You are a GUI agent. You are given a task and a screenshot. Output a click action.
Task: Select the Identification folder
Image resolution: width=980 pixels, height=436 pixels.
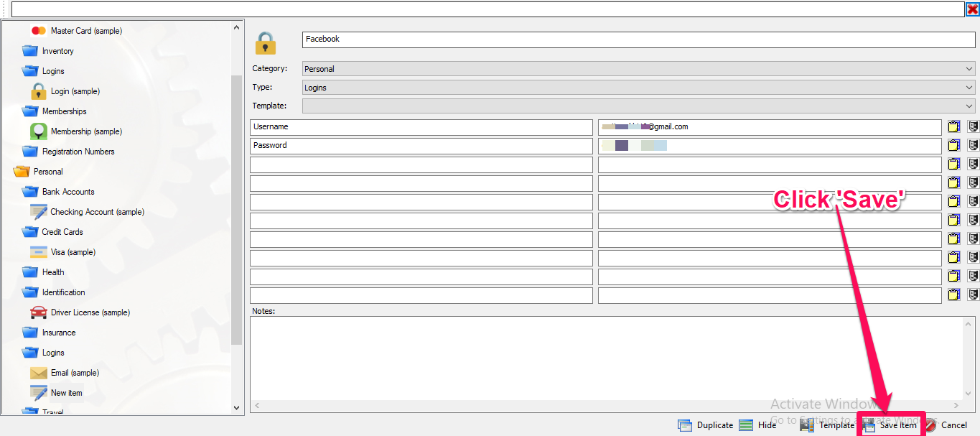click(53, 292)
